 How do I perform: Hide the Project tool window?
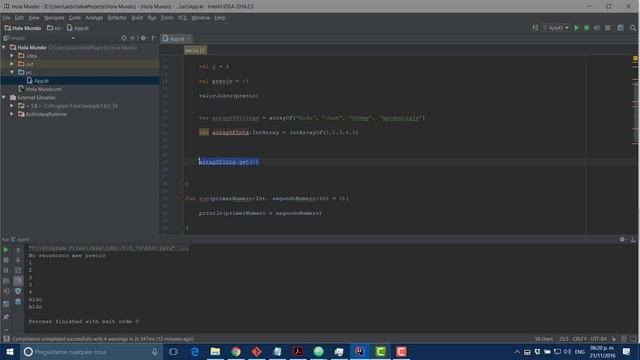tap(154, 38)
